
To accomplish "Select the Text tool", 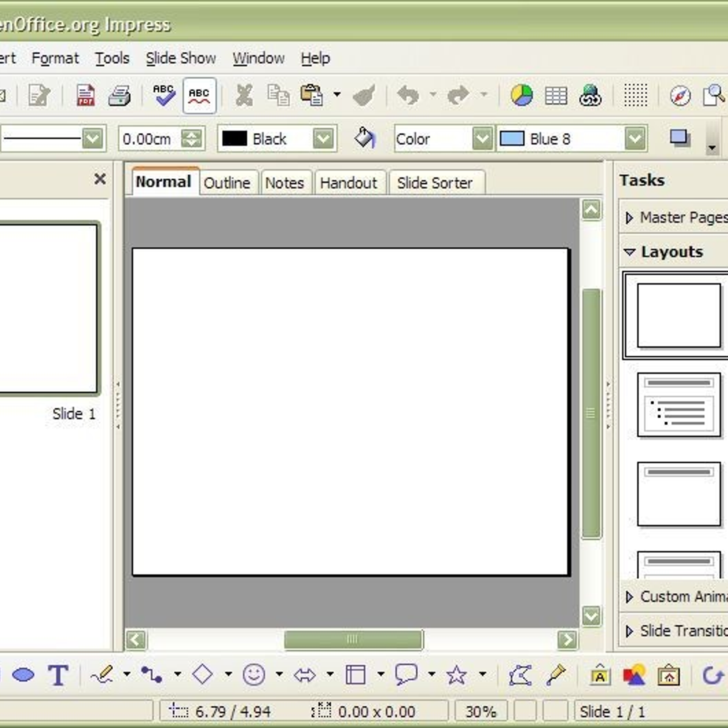I will [x=58, y=675].
